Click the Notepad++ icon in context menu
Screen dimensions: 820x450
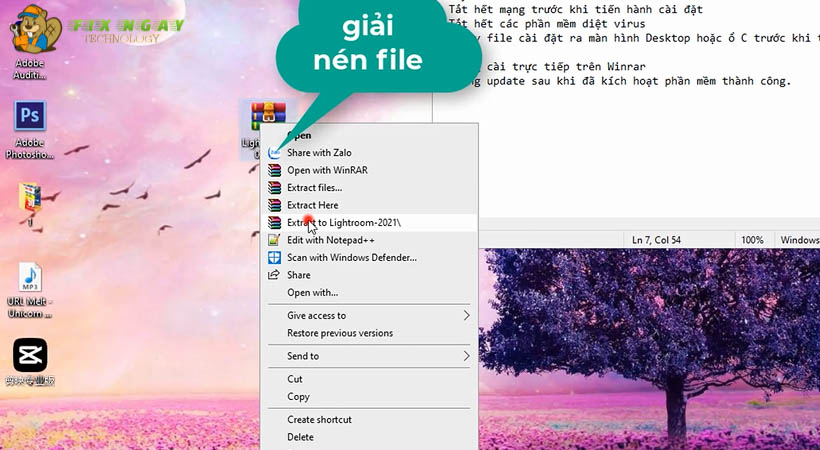pyautogui.click(x=275, y=240)
